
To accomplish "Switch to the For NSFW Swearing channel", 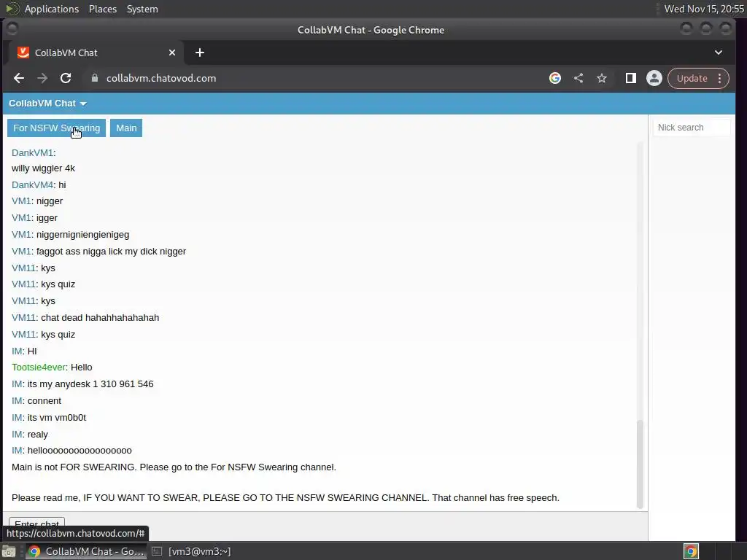I will click(56, 128).
